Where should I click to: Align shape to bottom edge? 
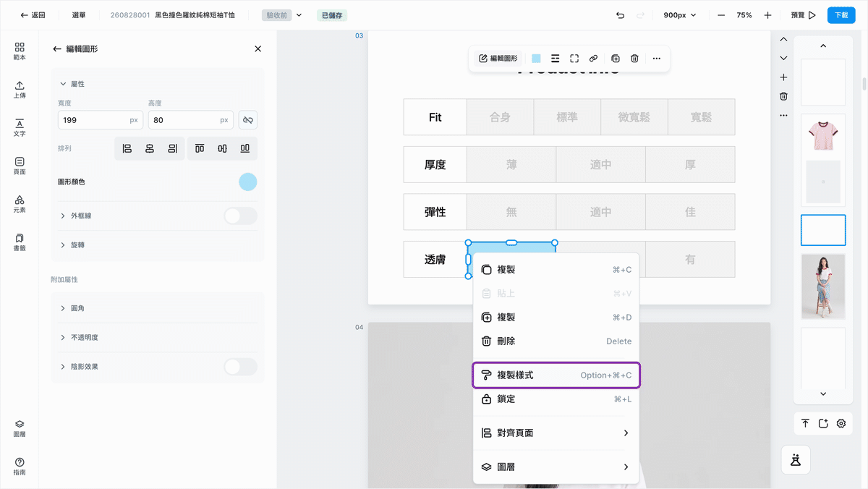[x=245, y=148]
